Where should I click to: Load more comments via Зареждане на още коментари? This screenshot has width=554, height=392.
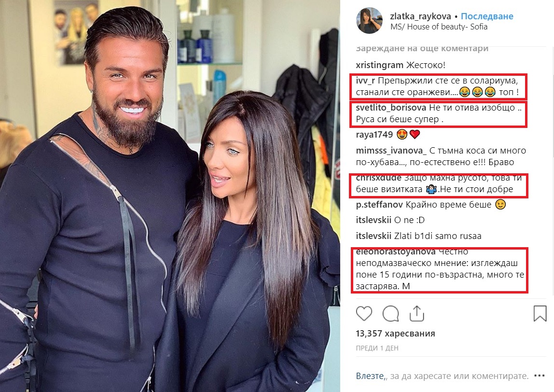tap(422, 48)
